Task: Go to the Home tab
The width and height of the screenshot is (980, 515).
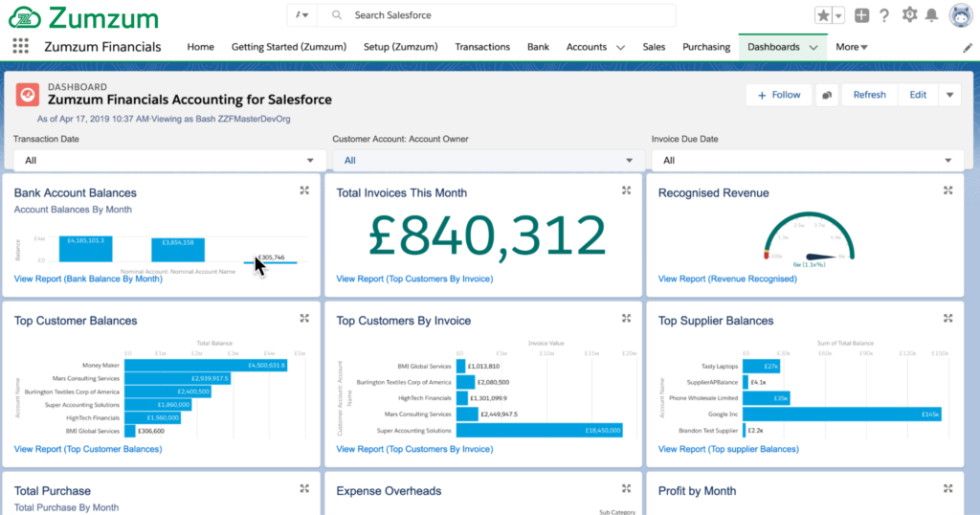Action: (x=201, y=47)
